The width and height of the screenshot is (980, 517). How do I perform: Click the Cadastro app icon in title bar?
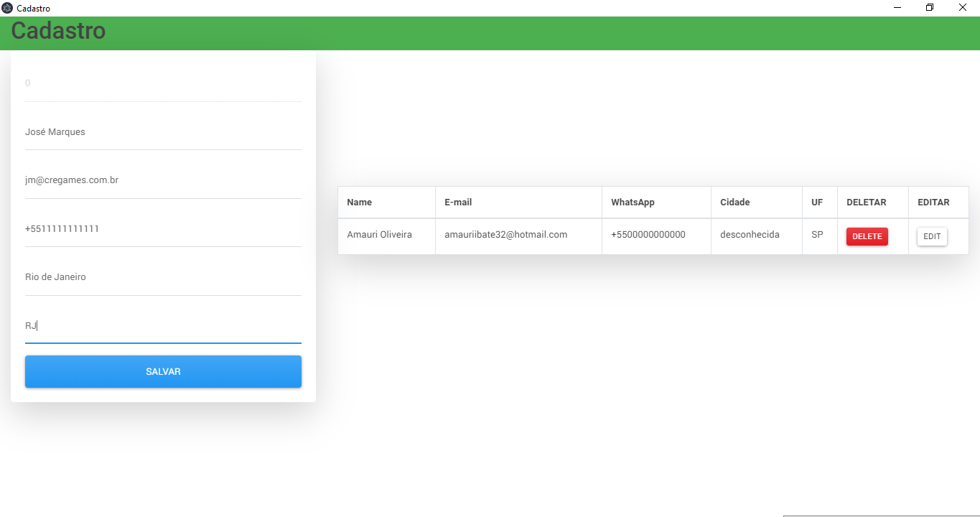(7, 8)
